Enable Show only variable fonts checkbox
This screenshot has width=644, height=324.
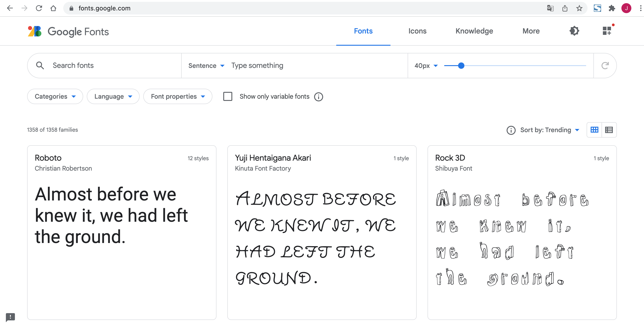[228, 96]
